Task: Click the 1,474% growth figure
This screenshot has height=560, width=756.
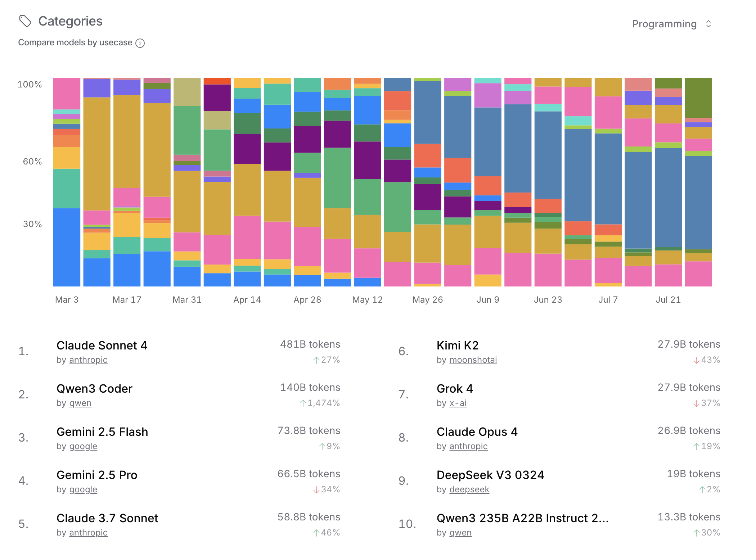Action: point(320,403)
